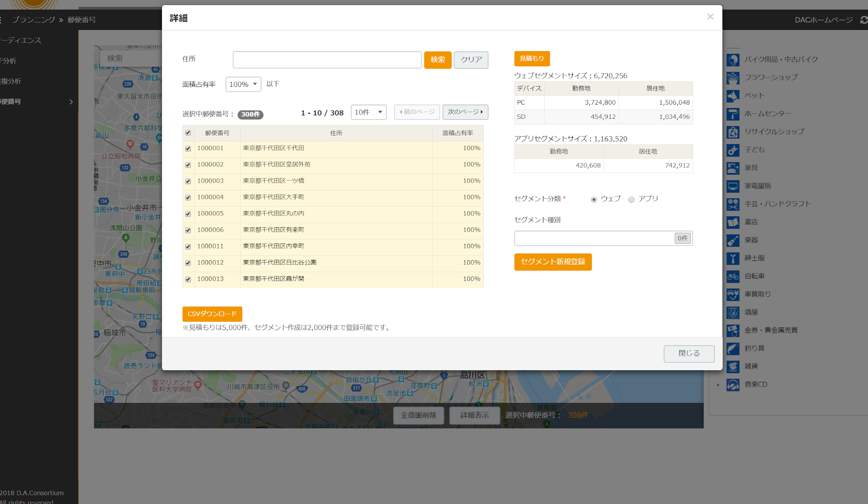
Task: Go to 次のページ of results
Action: click(465, 112)
